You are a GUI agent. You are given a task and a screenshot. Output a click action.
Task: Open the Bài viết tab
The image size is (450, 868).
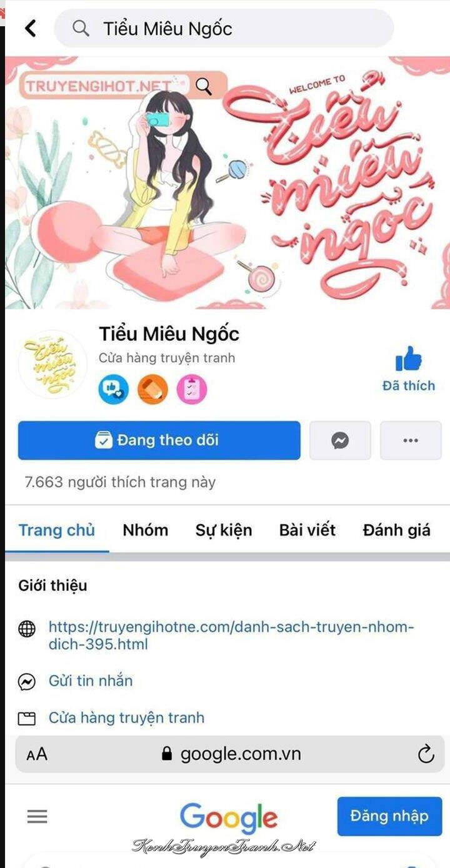tap(307, 530)
